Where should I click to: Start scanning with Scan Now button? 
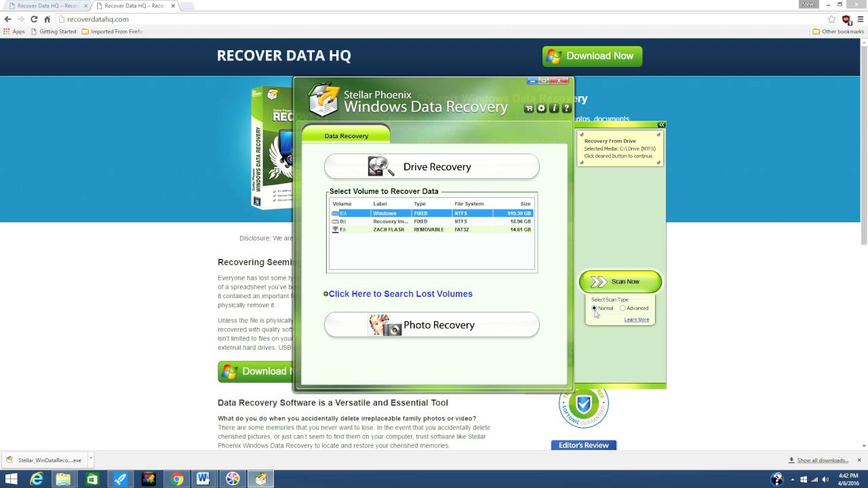pyautogui.click(x=620, y=281)
